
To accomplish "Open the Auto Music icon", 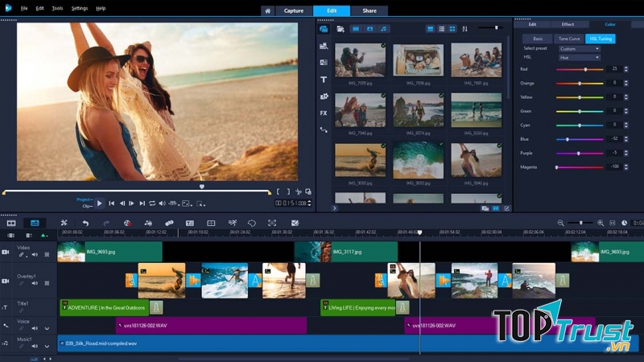I will [169, 223].
